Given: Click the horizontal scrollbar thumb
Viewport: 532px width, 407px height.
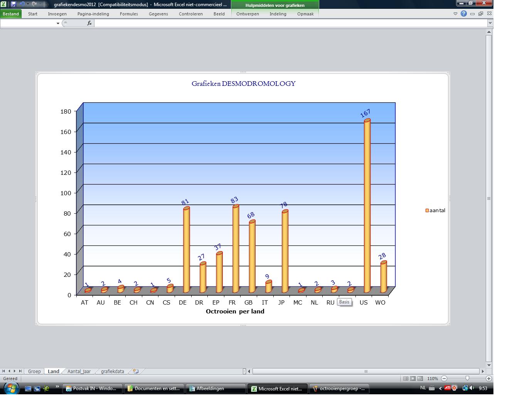Looking at the screenshot, I should 366,371.
